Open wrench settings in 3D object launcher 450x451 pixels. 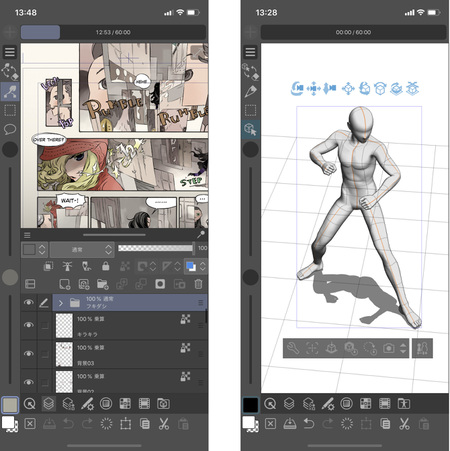coord(293,348)
